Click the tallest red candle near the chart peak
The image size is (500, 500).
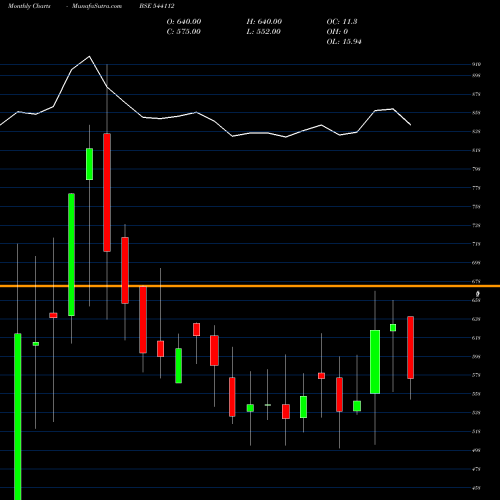[x=107, y=192]
